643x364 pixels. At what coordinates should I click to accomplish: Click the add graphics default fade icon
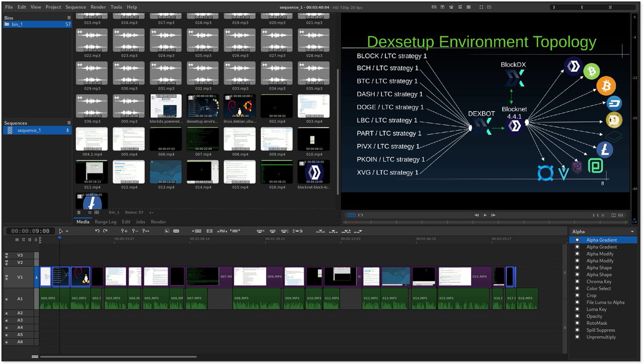coord(167,231)
